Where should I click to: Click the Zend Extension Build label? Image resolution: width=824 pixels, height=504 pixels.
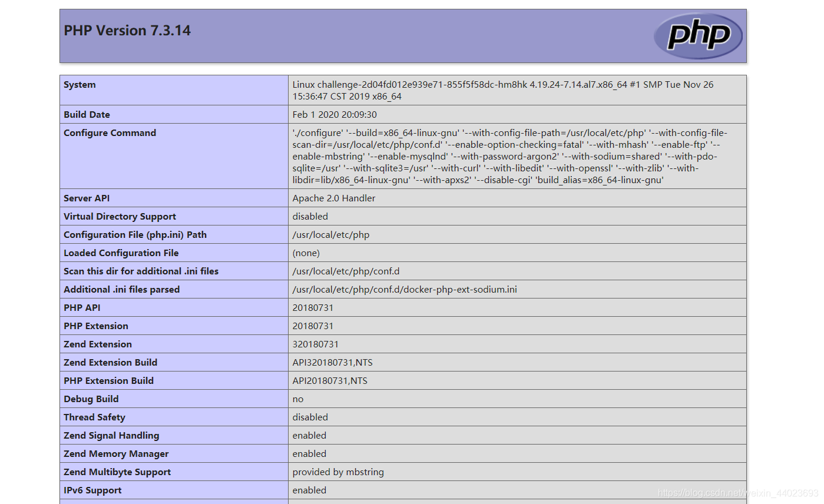[x=110, y=363]
